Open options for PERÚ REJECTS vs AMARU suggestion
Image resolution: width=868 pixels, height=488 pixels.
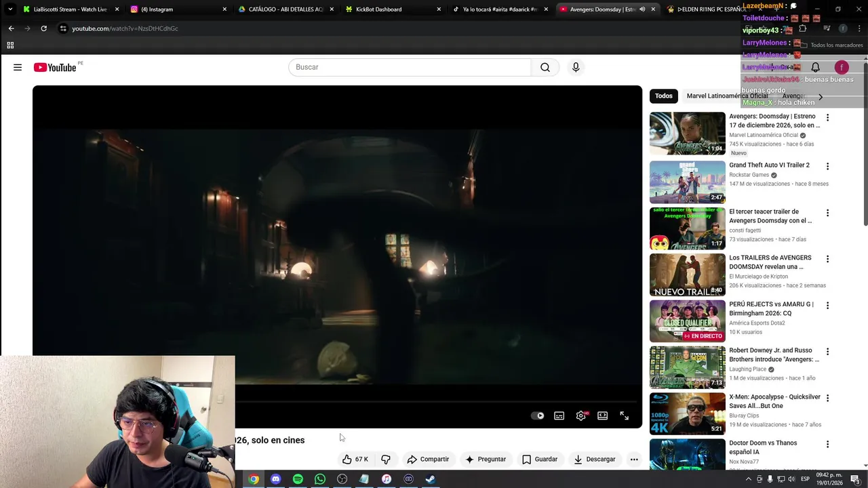click(827, 305)
